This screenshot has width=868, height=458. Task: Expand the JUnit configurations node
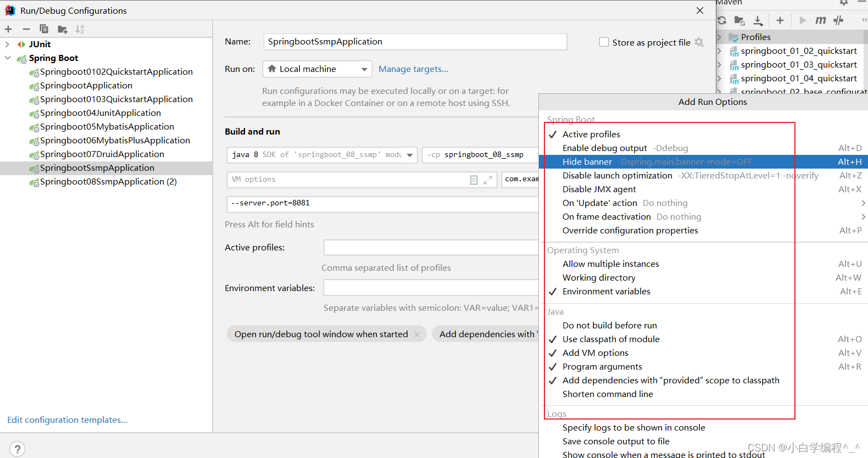[7, 44]
